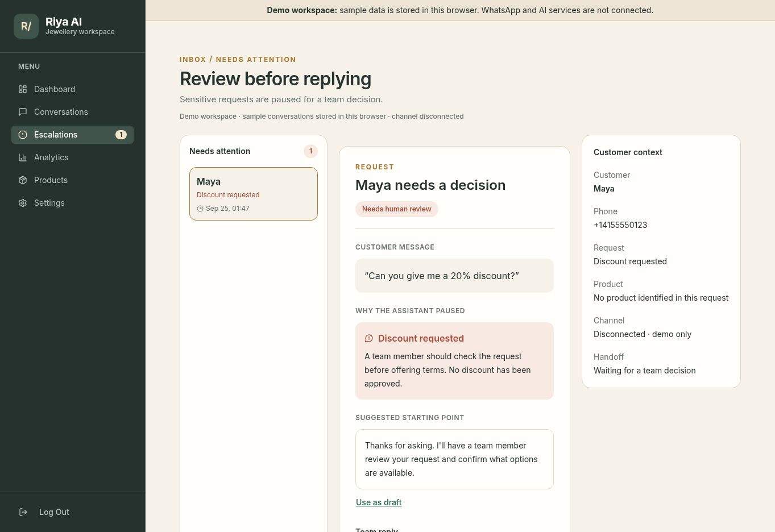The image size is (775, 532).
Task: Click the 'INBOX / NEEDS ATTENTION' breadcrumb
Action: 238,60
